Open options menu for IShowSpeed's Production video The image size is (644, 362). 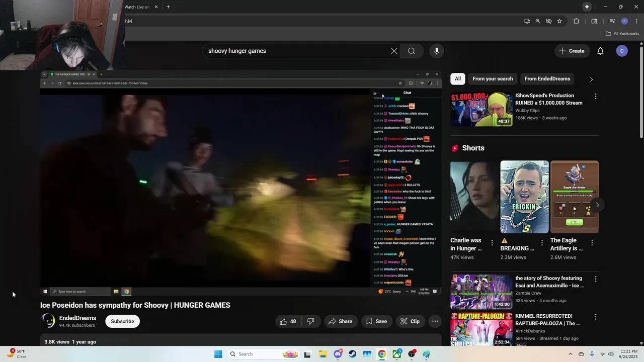[596, 96]
